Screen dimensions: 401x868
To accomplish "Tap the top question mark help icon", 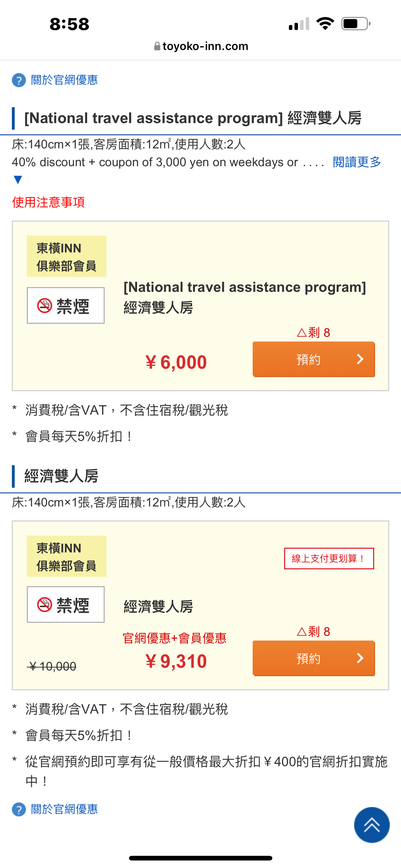I will pos(19,80).
